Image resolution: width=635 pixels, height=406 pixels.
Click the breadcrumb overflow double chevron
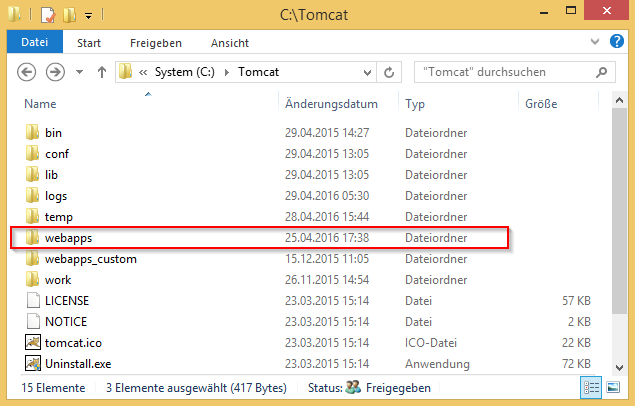coord(143,72)
